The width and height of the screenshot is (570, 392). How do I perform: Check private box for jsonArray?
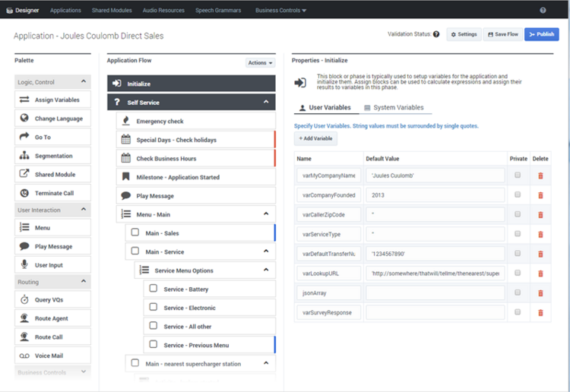click(x=518, y=292)
